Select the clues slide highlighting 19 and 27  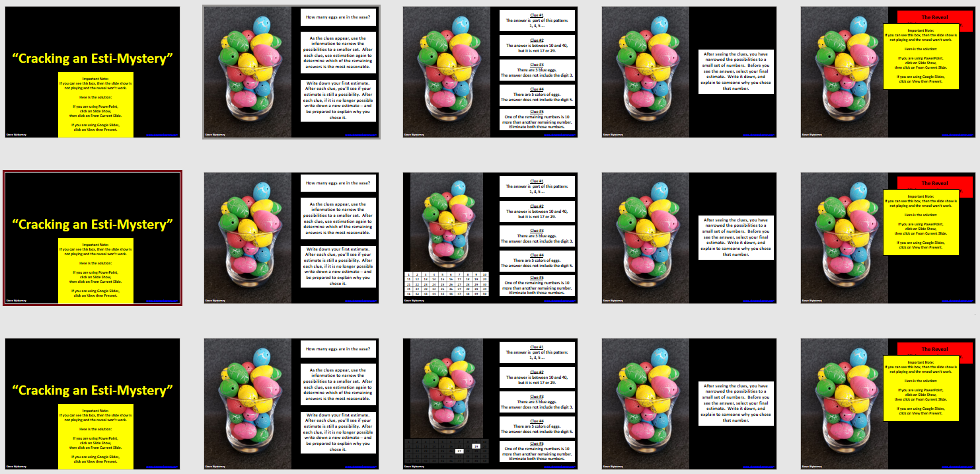pyautogui.click(x=490, y=404)
